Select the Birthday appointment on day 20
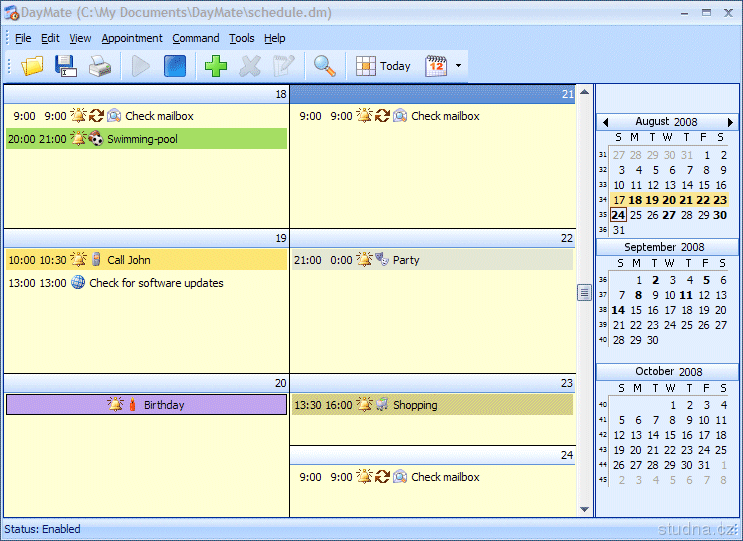Image resolution: width=743 pixels, height=541 pixels. point(146,405)
